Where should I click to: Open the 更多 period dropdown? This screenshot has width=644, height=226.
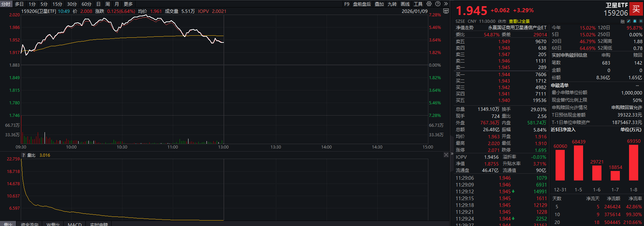pyautogui.click(x=128, y=4)
